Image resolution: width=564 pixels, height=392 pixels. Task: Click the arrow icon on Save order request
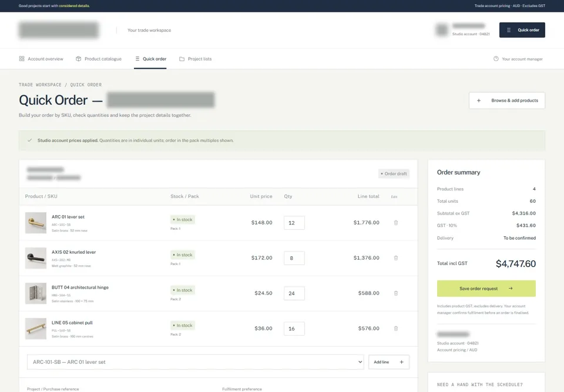tap(511, 289)
